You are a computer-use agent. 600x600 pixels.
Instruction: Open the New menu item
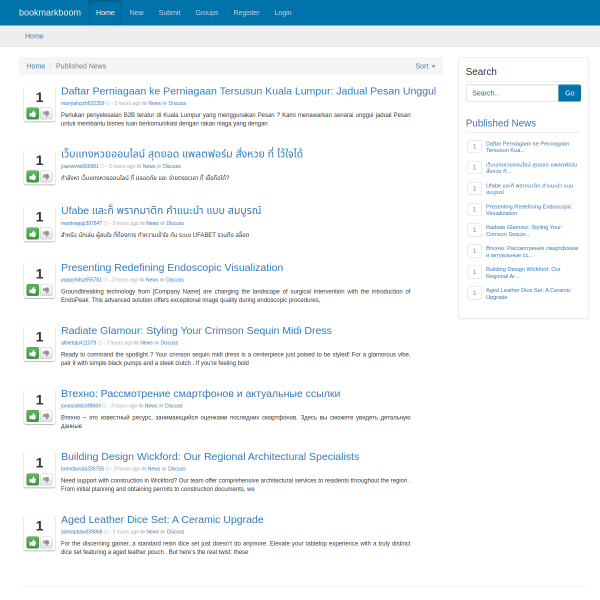pyautogui.click(x=136, y=13)
